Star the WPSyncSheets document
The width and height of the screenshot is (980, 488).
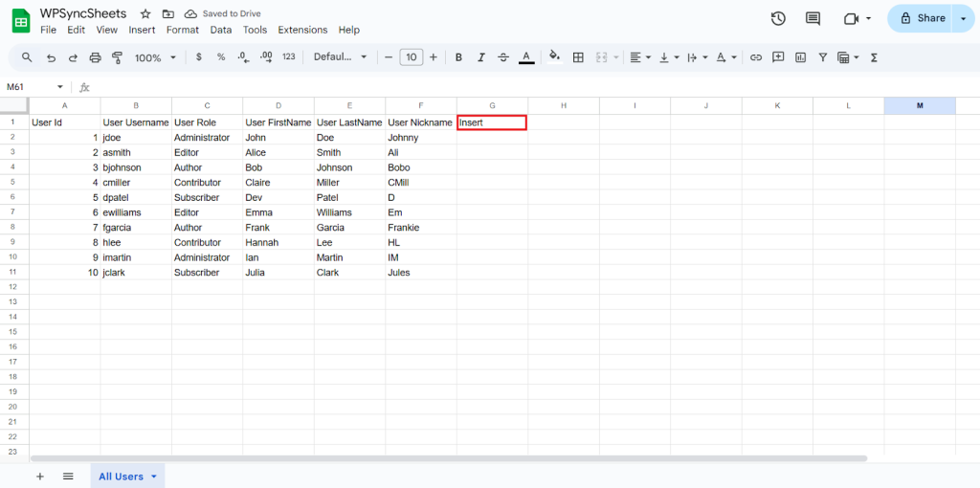tap(145, 13)
